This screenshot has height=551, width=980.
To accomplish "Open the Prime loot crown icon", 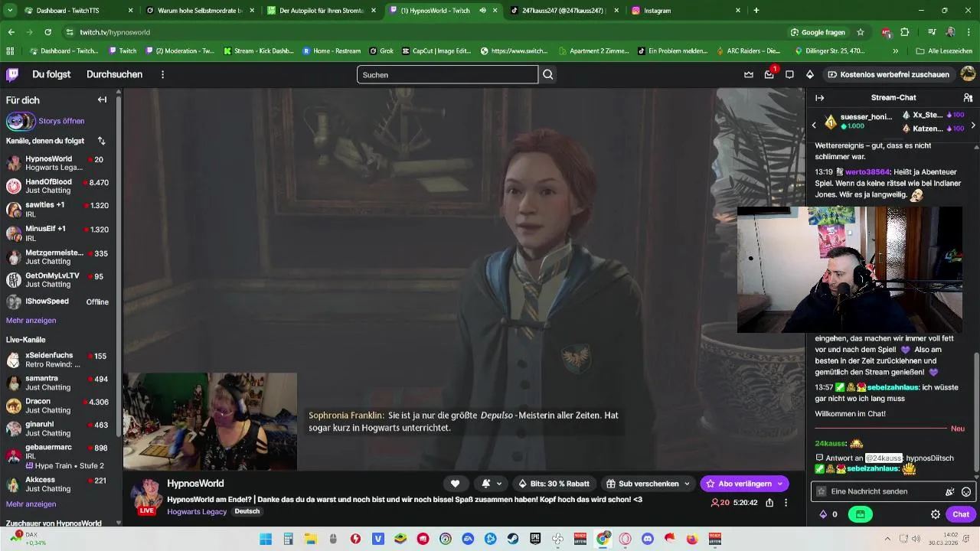I will coord(749,74).
